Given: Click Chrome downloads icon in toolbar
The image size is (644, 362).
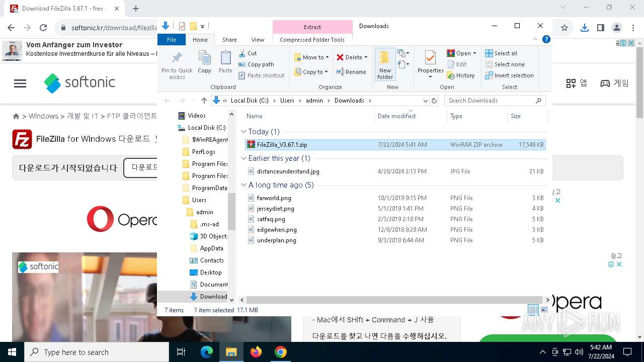Looking at the screenshot, I should point(584,28).
